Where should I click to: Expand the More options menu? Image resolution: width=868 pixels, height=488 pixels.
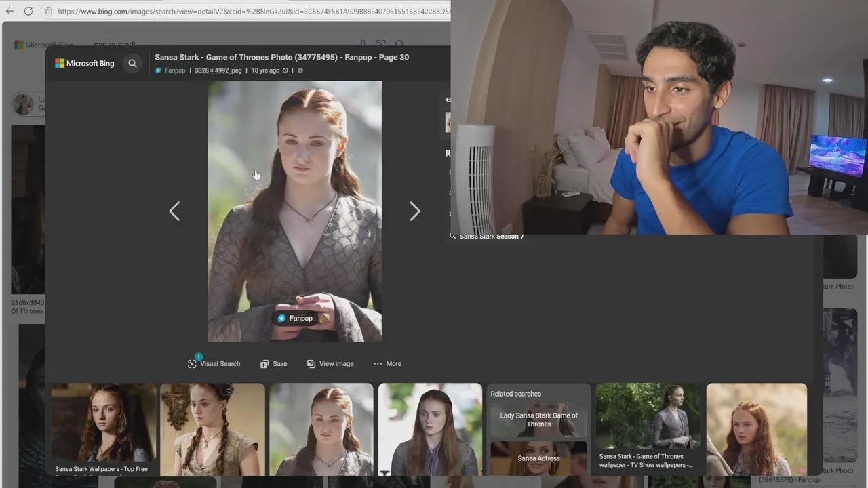click(x=387, y=363)
